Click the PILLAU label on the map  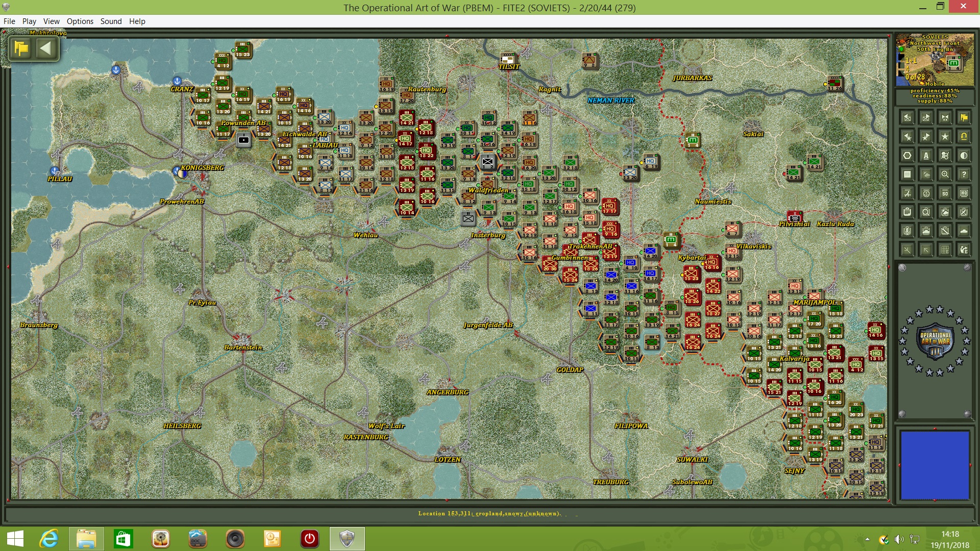(x=60, y=179)
